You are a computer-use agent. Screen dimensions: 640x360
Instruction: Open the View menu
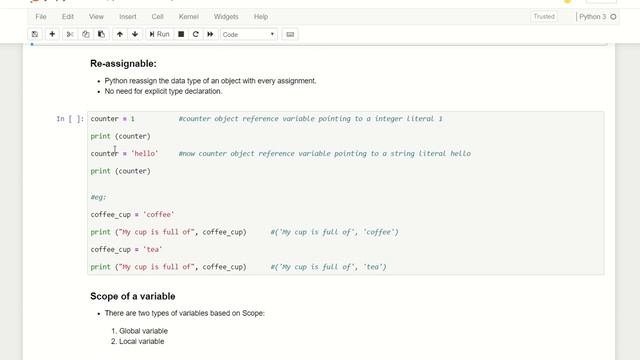click(96, 17)
